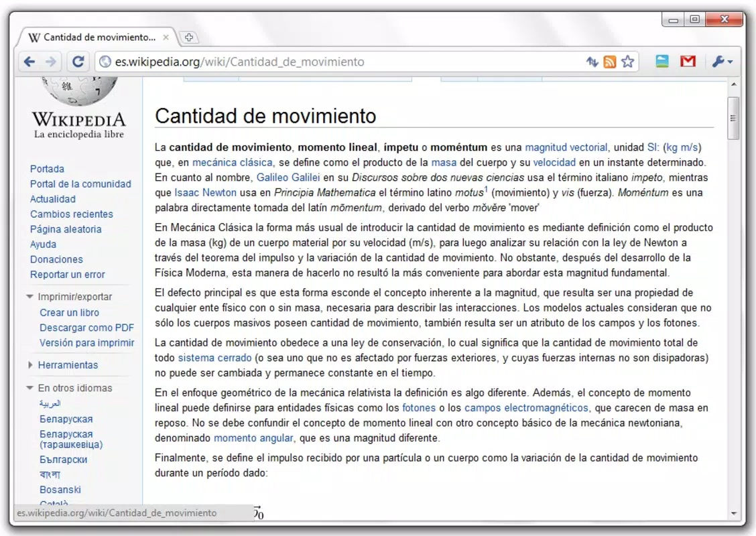Click Descargar como PDF
The width and height of the screenshot is (756, 536).
86,327
